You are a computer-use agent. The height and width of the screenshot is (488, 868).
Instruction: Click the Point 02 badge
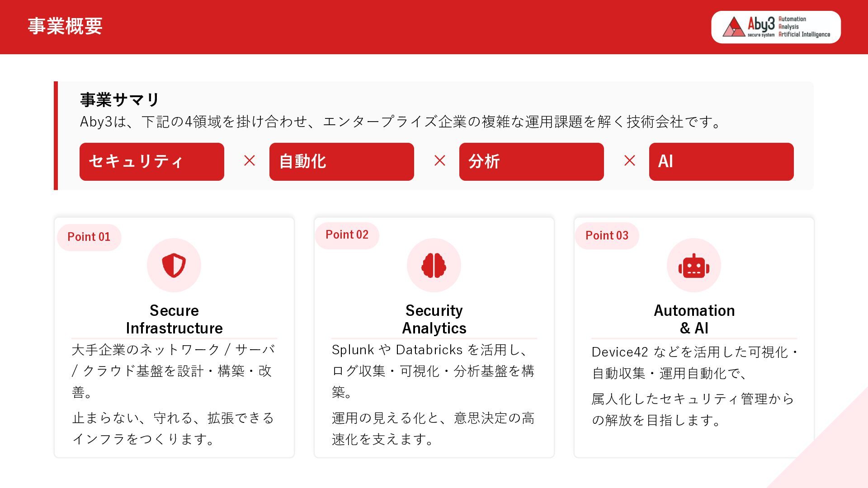pyautogui.click(x=347, y=235)
